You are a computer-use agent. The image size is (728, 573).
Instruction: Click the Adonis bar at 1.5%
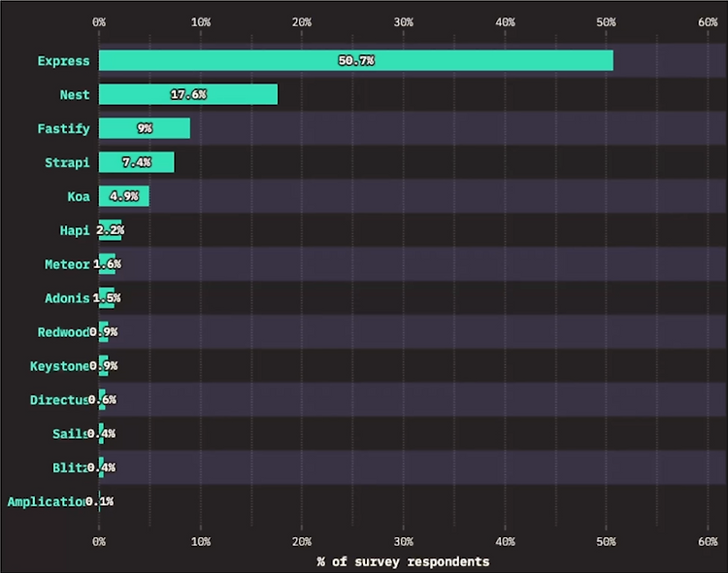click(107, 298)
